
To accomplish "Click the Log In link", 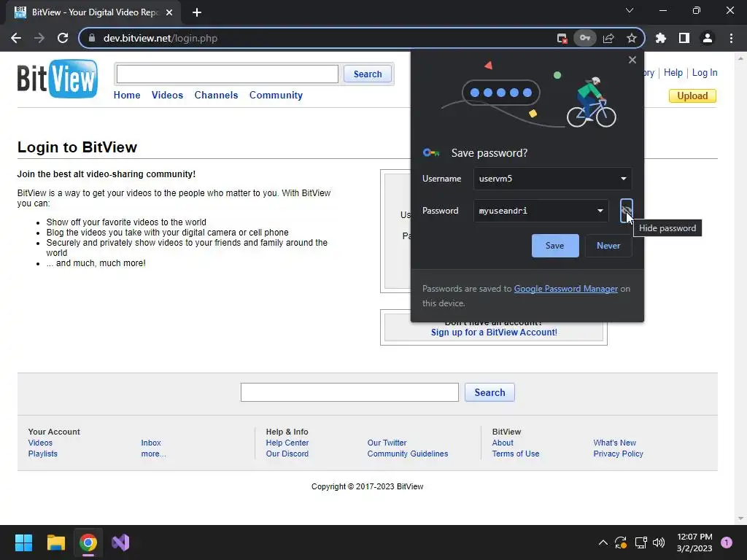I will [705, 72].
